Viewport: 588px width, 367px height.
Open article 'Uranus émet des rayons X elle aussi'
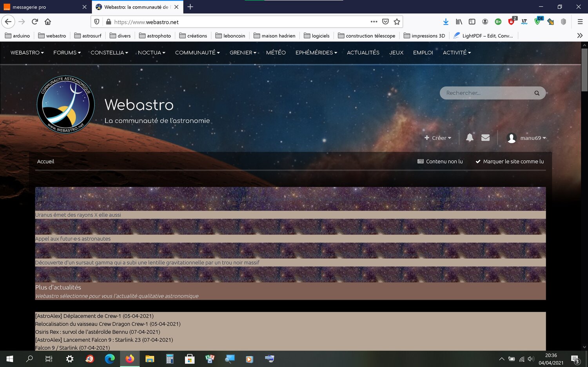[x=78, y=215]
